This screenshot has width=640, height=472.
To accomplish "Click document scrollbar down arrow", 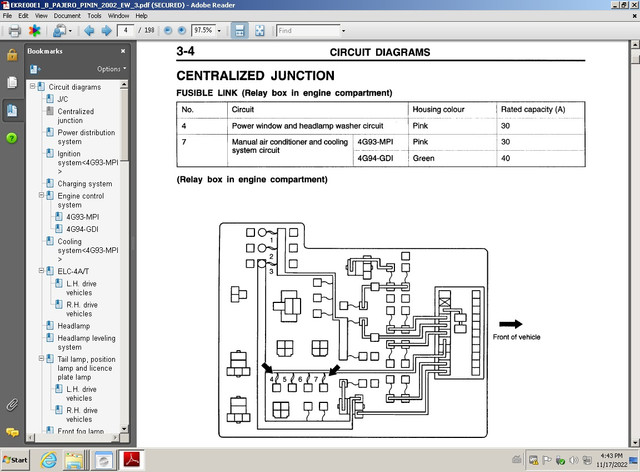I will click(635, 442).
